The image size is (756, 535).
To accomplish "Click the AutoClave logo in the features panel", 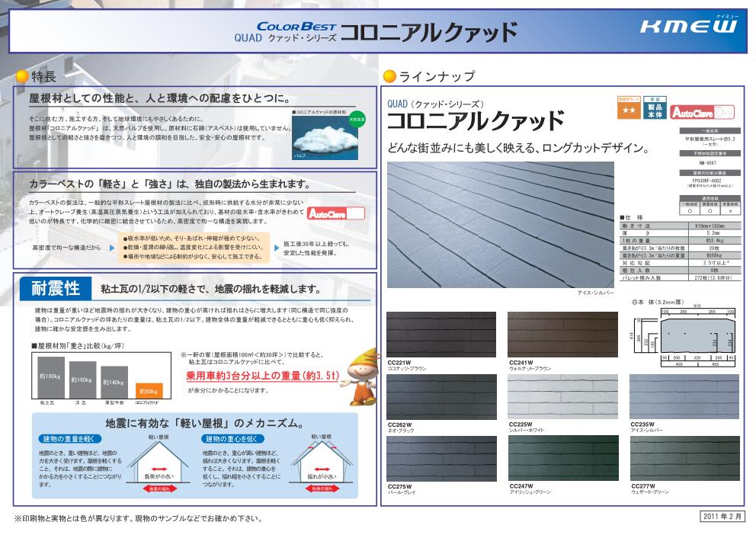I will tap(335, 214).
